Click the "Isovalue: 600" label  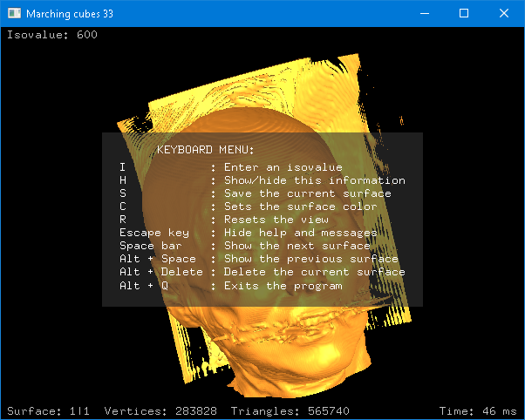click(x=52, y=35)
